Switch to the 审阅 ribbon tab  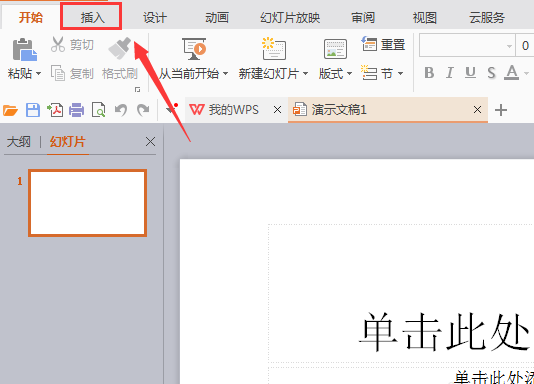(x=363, y=18)
